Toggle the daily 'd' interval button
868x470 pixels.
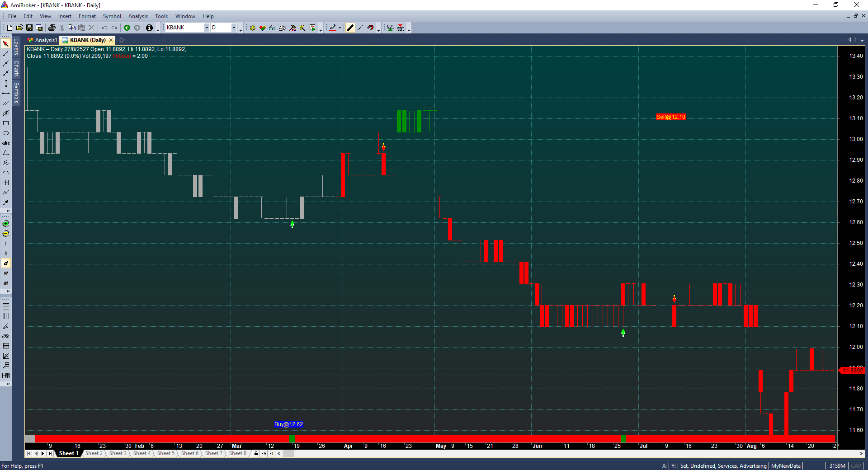click(x=6, y=263)
